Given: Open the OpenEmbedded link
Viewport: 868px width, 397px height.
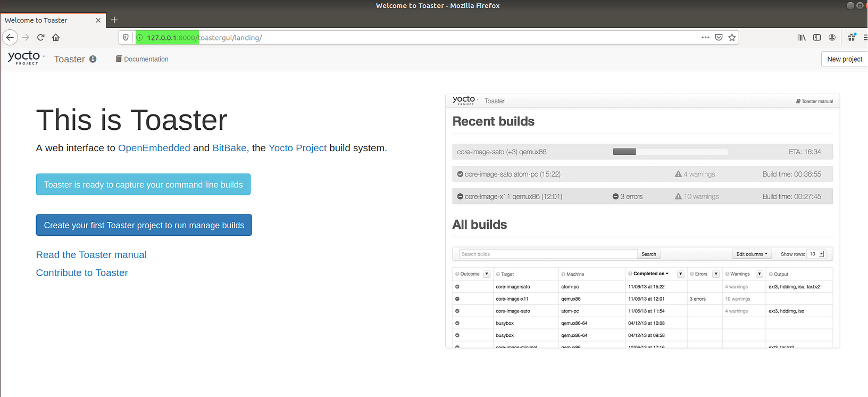Looking at the screenshot, I should (x=154, y=148).
